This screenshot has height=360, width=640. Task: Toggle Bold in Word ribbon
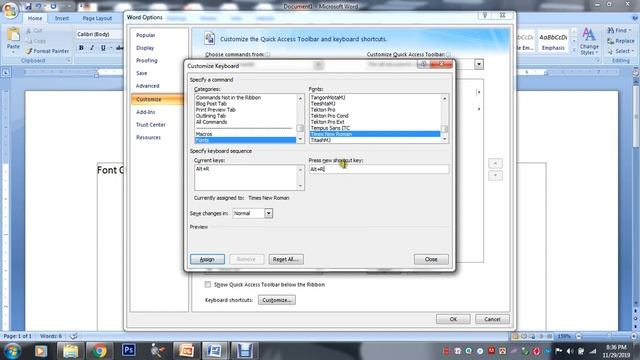coord(81,48)
